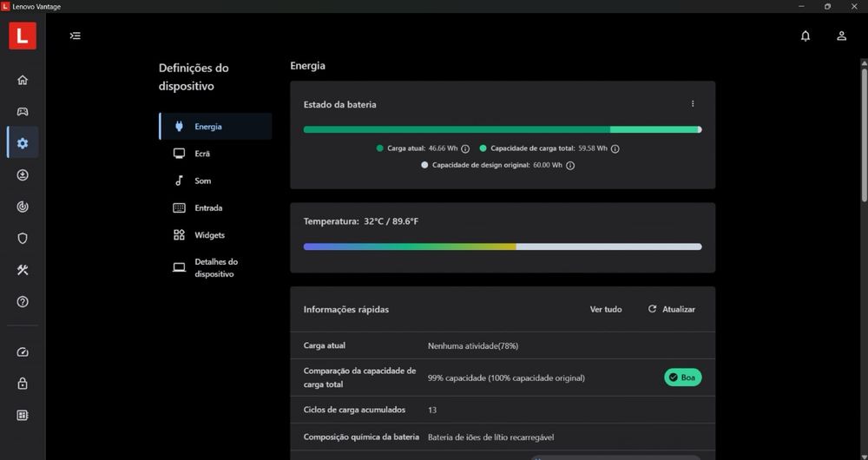This screenshot has height=460, width=868.
Task: Select the Entrada settings tab
Action: pyautogui.click(x=215, y=208)
